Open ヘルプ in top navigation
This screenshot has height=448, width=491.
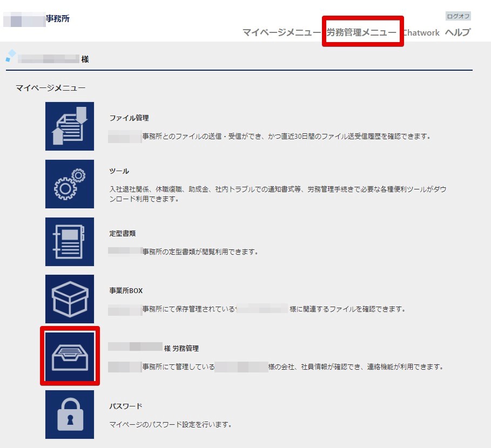pyautogui.click(x=458, y=32)
